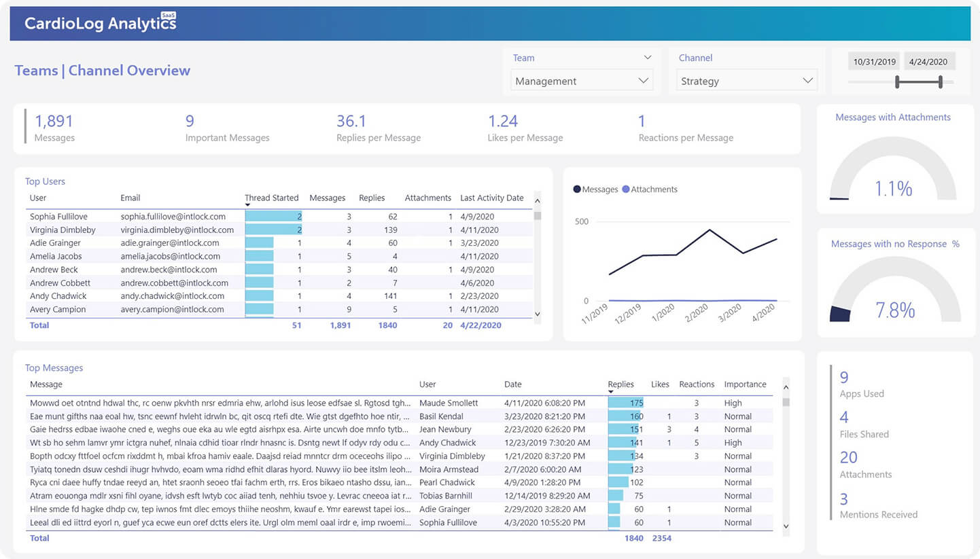The image size is (980, 559).
Task: Click Jean Newbury in Top Messages
Action: [x=444, y=429]
